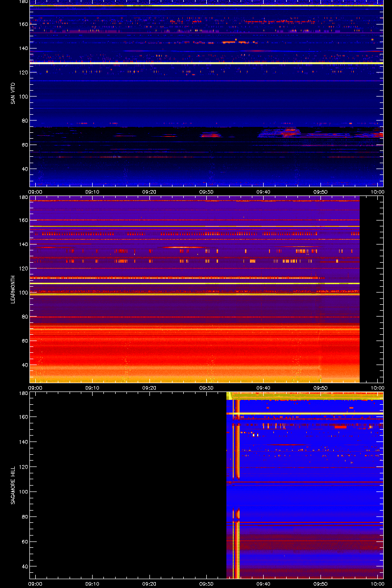Click the 09:00 time label under Sagamore Hill

(x=35, y=584)
